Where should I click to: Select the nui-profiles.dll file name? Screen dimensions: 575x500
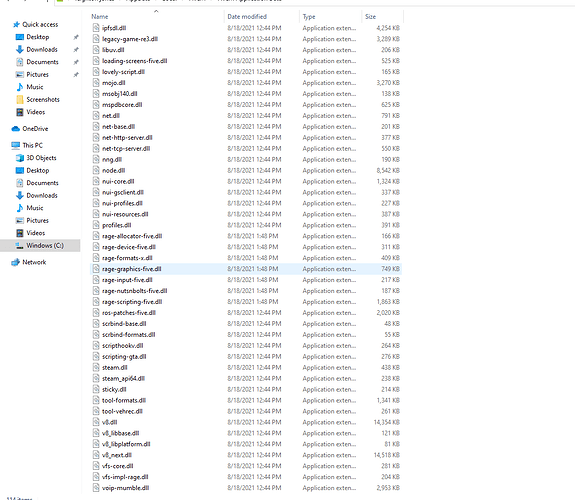pyautogui.click(x=122, y=203)
